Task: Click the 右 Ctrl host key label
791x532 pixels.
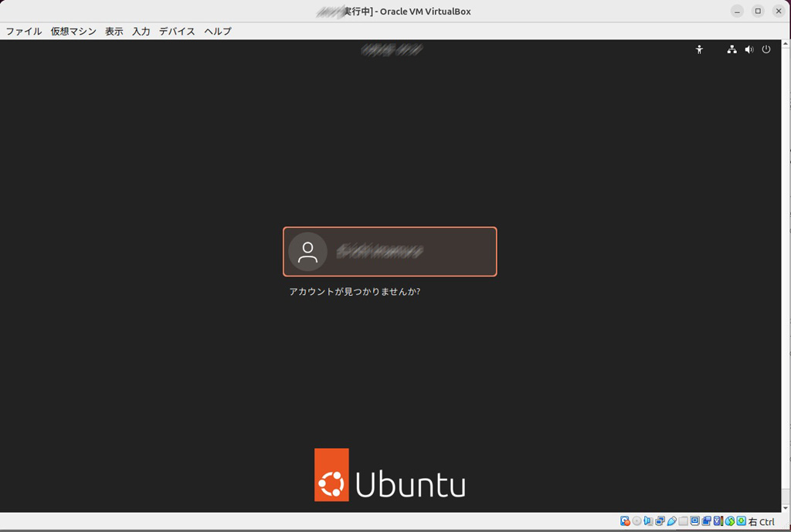Action: 761,521
